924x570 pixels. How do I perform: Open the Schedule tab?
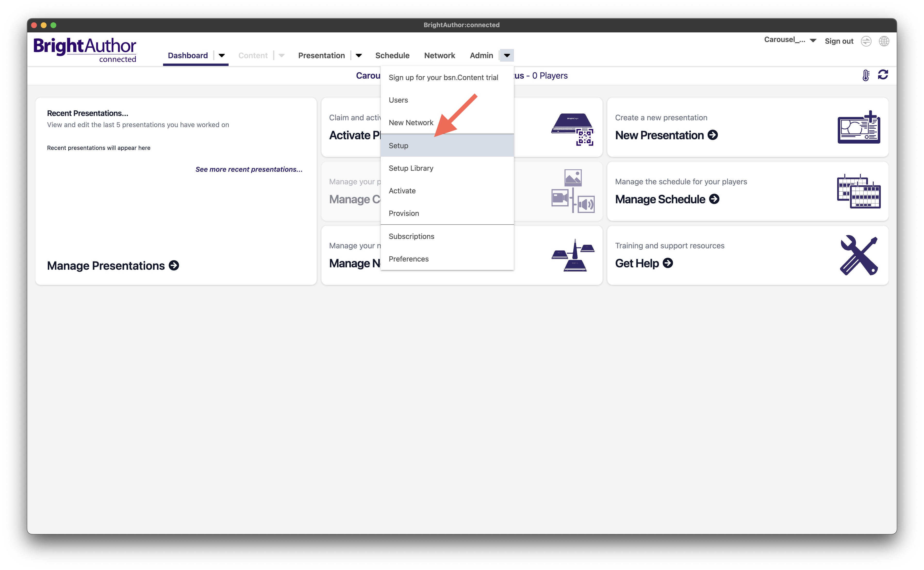coord(392,56)
